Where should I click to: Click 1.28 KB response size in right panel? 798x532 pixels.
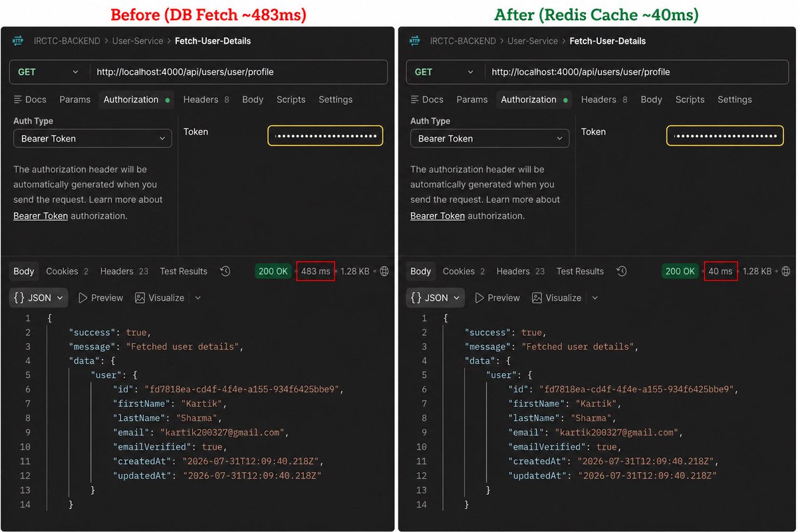coord(757,271)
